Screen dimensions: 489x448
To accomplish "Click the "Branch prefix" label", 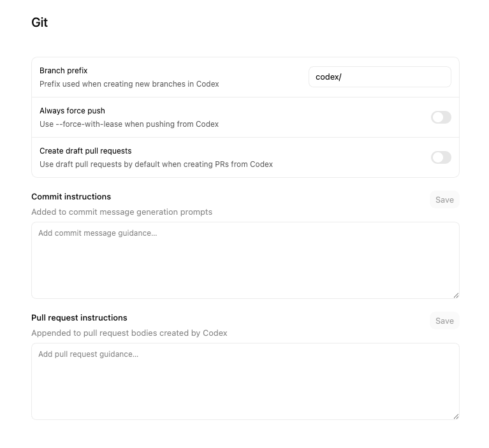I will 64,71.
